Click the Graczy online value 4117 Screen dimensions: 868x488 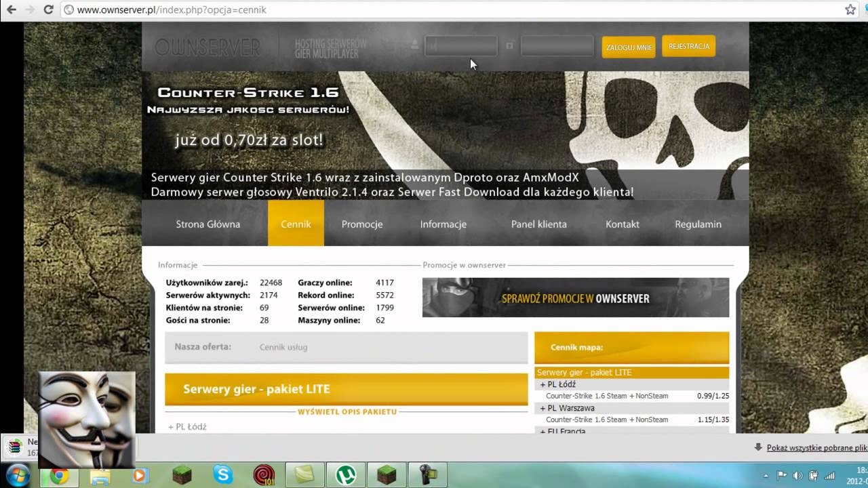pyautogui.click(x=384, y=283)
